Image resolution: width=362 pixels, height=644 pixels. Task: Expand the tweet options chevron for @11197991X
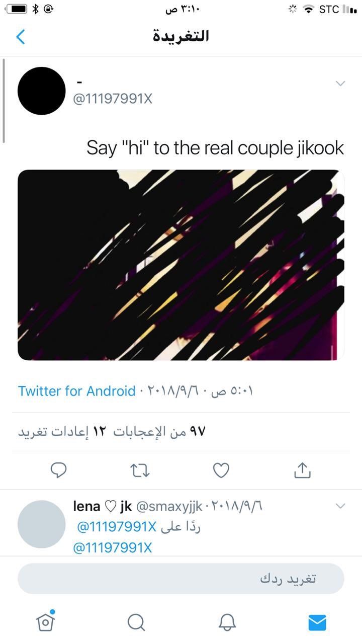[x=340, y=84]
